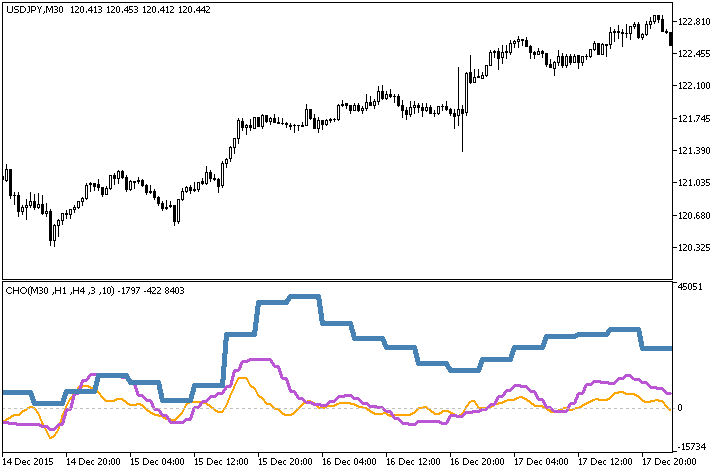The height and width of the screenshot is (472, 724).
Task: Select the thick blue H4 oscillator line
Action: pos(290,298)
